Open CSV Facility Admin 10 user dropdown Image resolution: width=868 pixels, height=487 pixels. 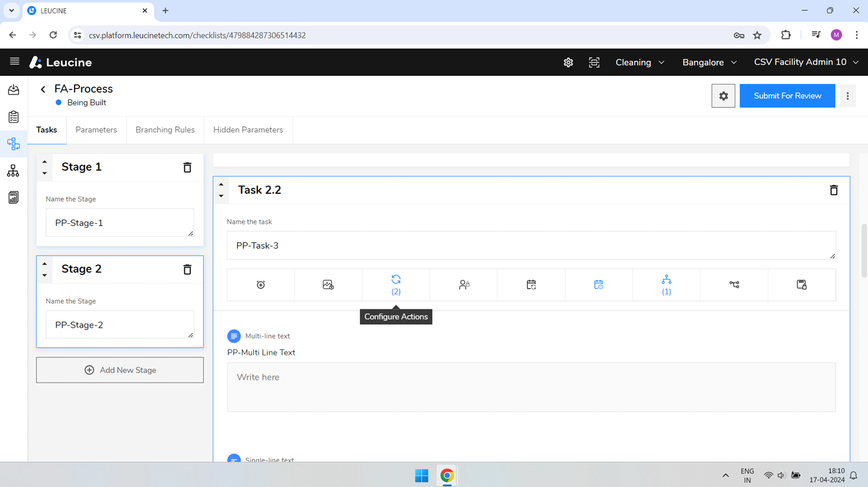coord(806,62)
